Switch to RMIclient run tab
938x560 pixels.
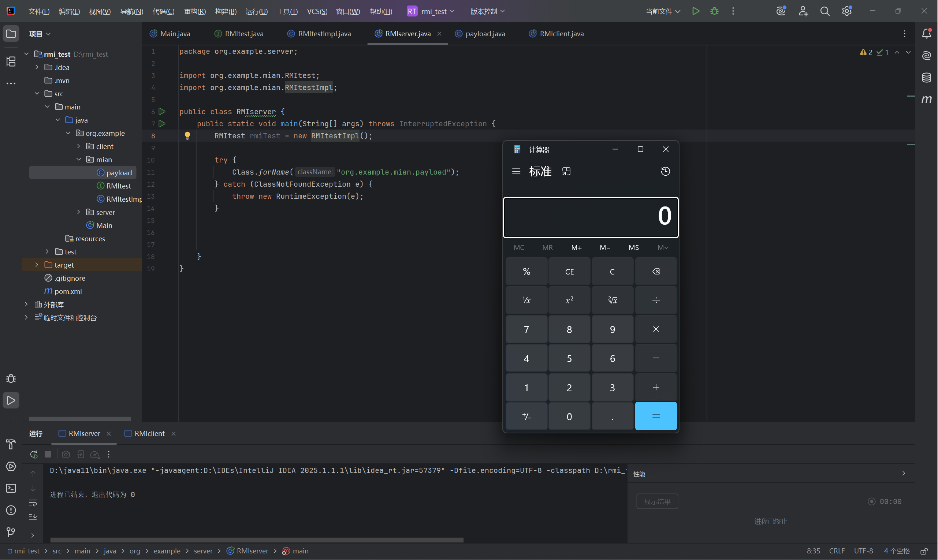(x=150, y=434)
